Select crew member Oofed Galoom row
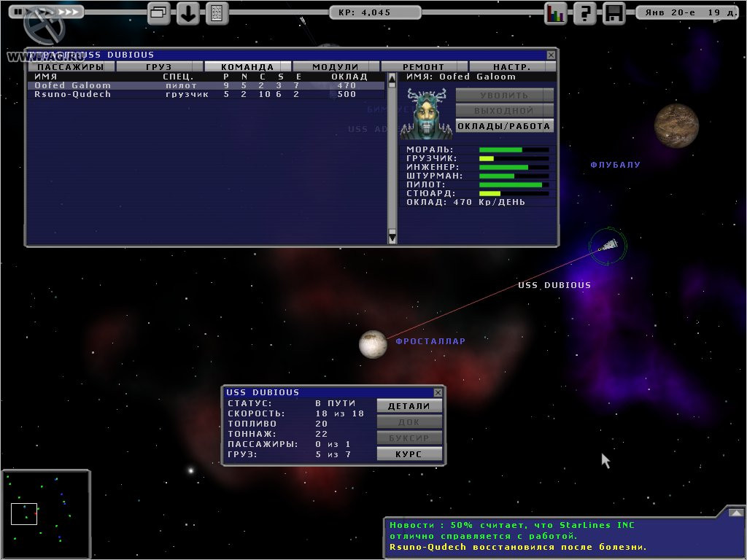 tap(206, 86)
